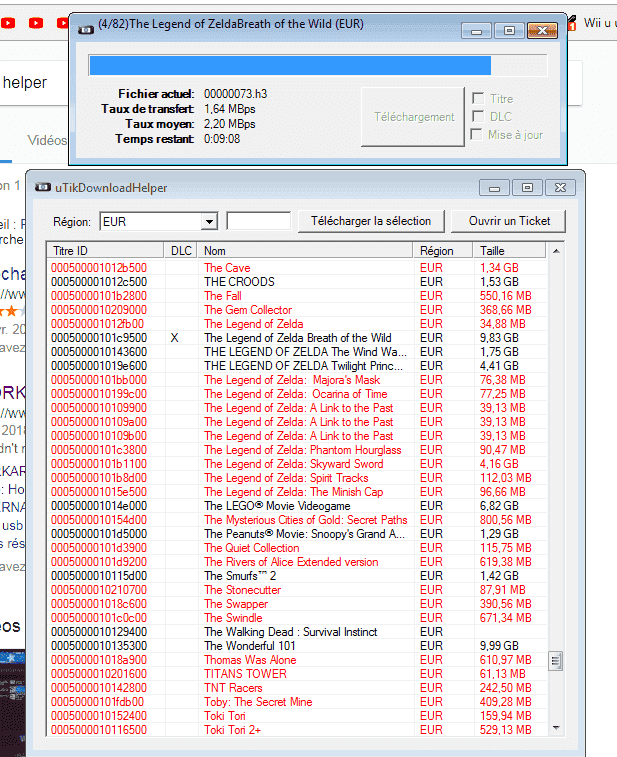The height and width of the screenshot is (757, 617).
Task: Select The Swapper row
Action: 297,603
